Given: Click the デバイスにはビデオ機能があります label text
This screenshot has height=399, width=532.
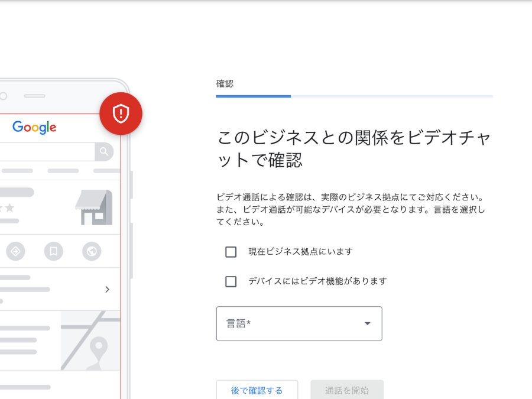Looking at the screenshot, I should (x=317, y=281).
